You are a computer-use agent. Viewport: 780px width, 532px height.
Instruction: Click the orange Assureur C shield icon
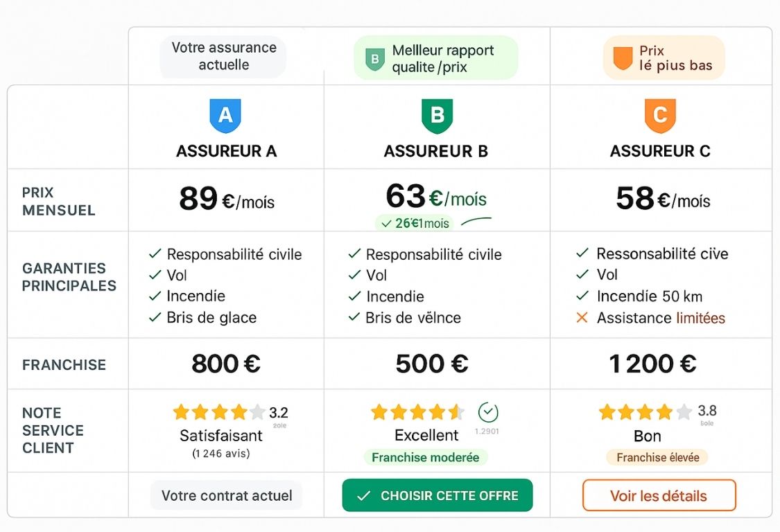point(659,115)
